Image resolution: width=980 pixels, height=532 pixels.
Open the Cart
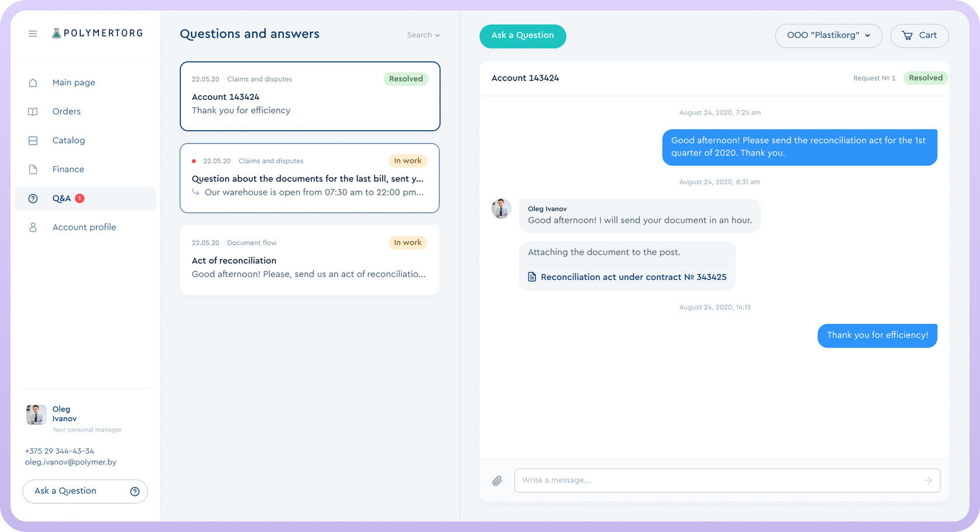coord(919,36)
